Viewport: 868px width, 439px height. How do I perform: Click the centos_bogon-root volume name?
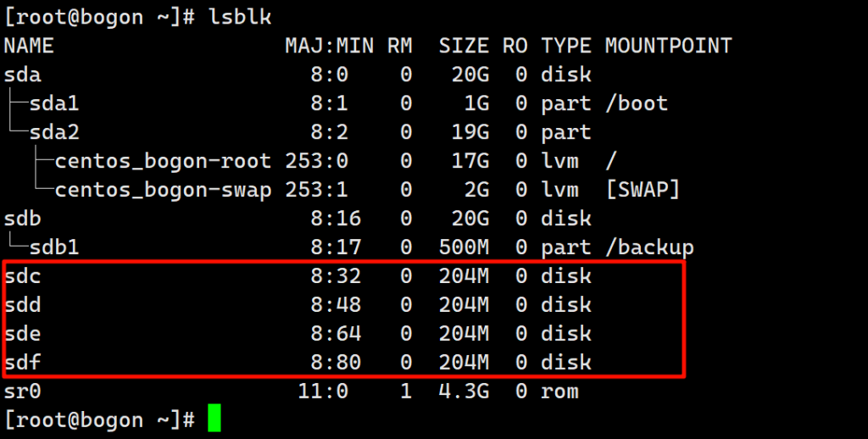click(x=163, y=161)
